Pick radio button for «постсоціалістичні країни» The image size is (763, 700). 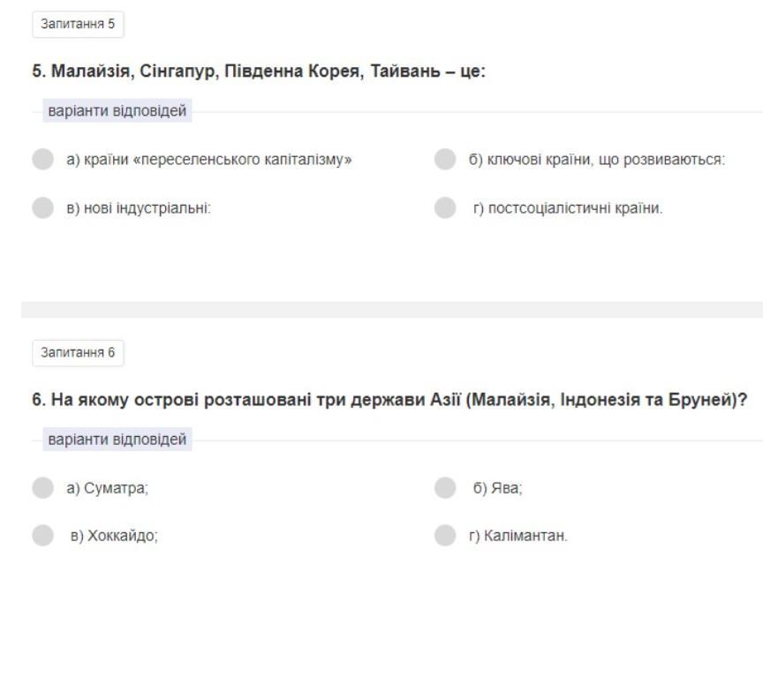pyautogui.click(x=445, y=208)
